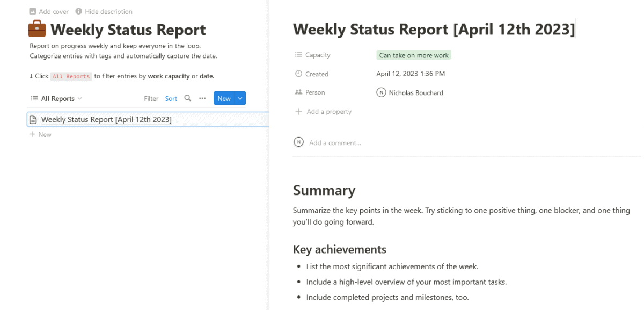Click the people icon beside Person
The height and width of the screenshot is (310, 644).
[x=298, y=92]
